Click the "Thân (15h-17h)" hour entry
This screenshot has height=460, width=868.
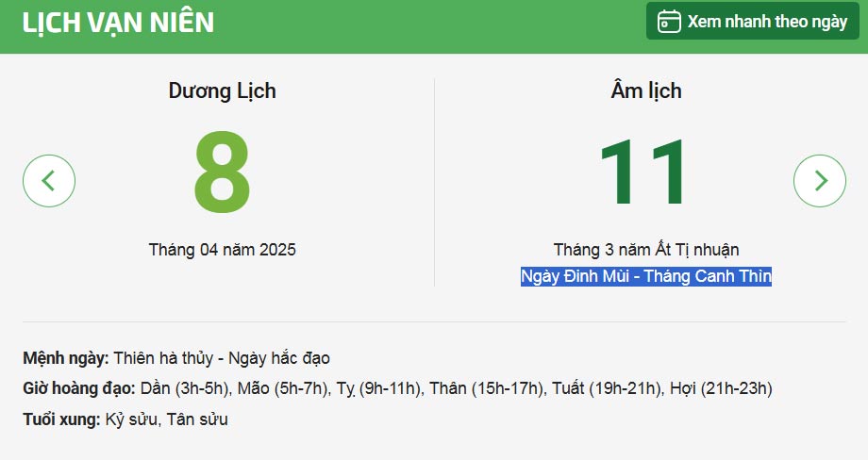tap(486, 388)
